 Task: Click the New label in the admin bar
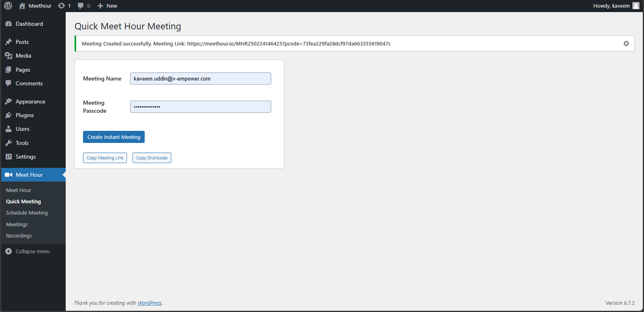(112, 6)
